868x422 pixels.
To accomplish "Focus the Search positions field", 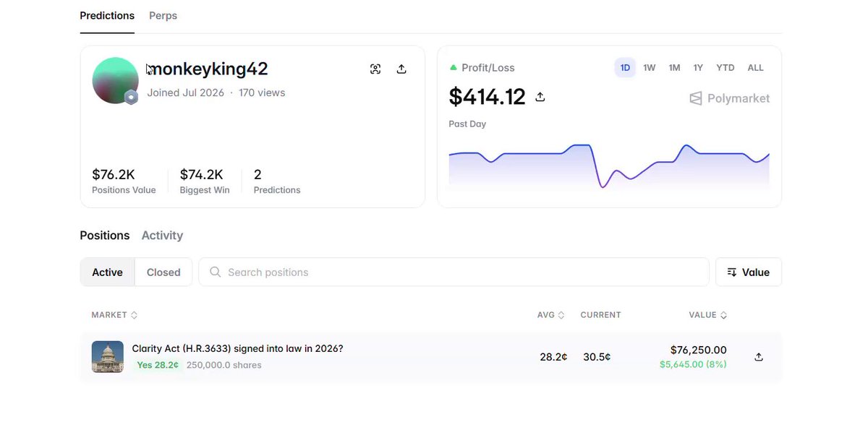I will coord(454,272).
